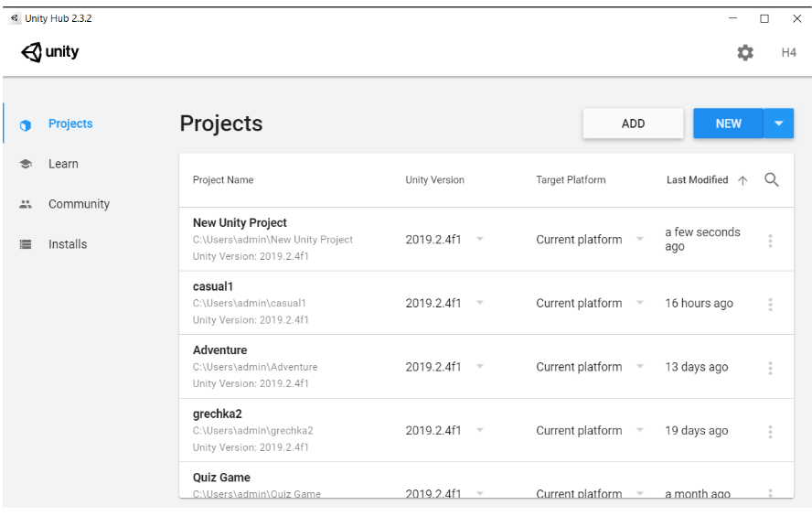Expand Unity version dropdown for grechka2
This screenshot has width=812, height=516.
[x=480, y=430]
